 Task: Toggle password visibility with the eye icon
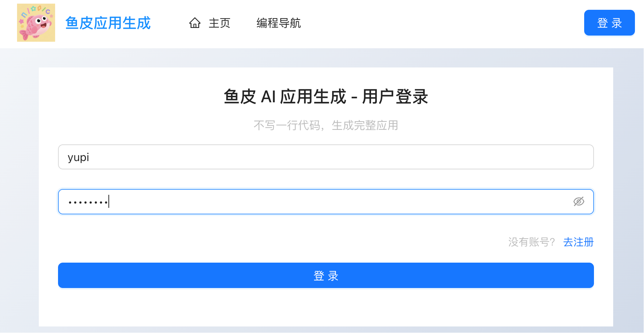(x=579, y=201)
